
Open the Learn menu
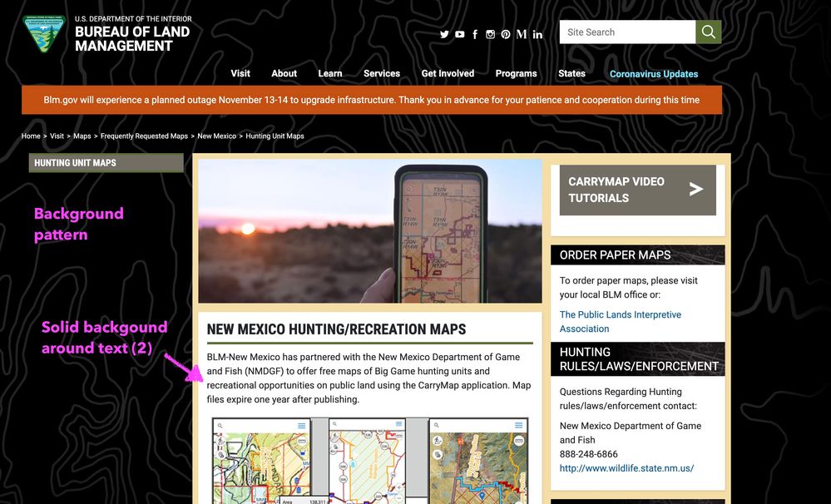330,74
